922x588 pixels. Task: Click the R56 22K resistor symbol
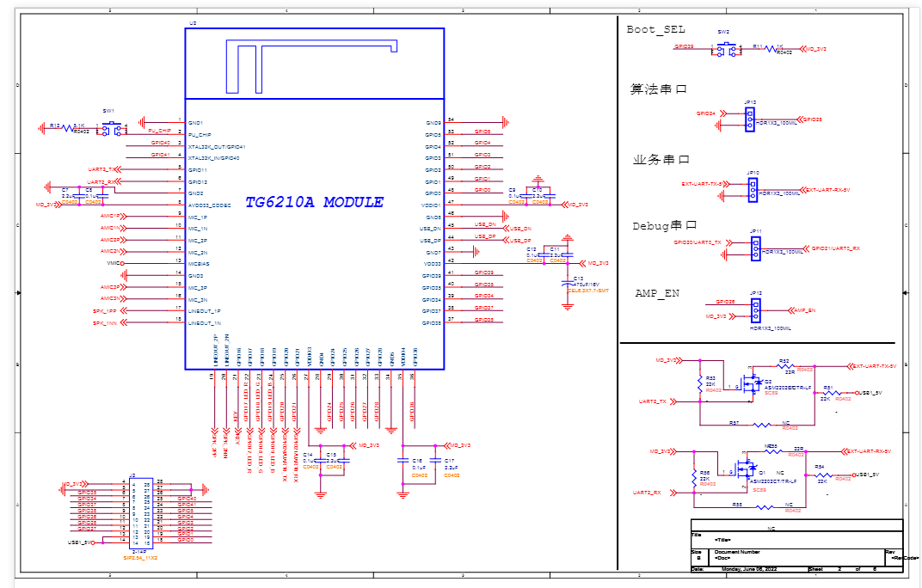[694, 476]
